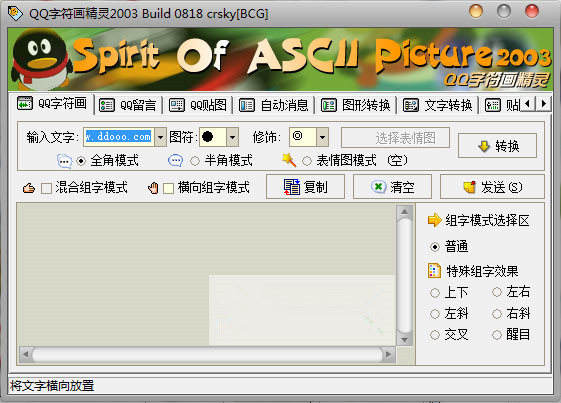This screenshot has width=561, height=403.
Task: Choose the 左右 effect radio button
Action: [497, 292]
